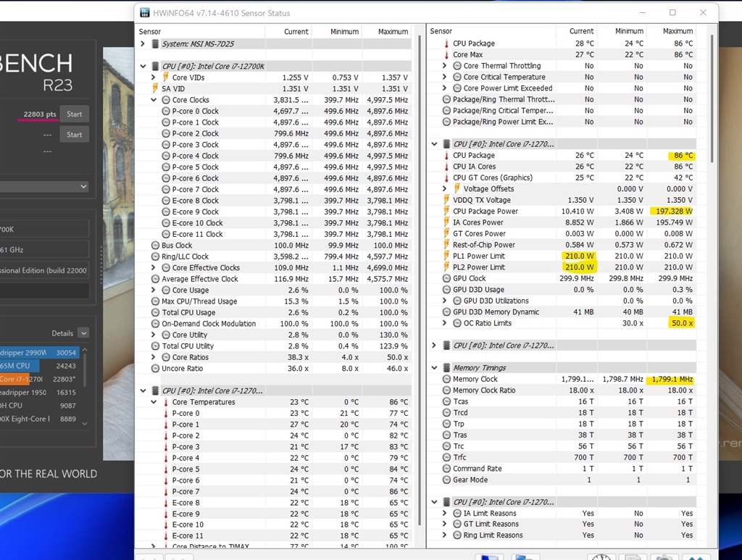Click the Gear Mode icon
Image resolution: width=742 pixels, height=560 pixels.
[446, 480]
